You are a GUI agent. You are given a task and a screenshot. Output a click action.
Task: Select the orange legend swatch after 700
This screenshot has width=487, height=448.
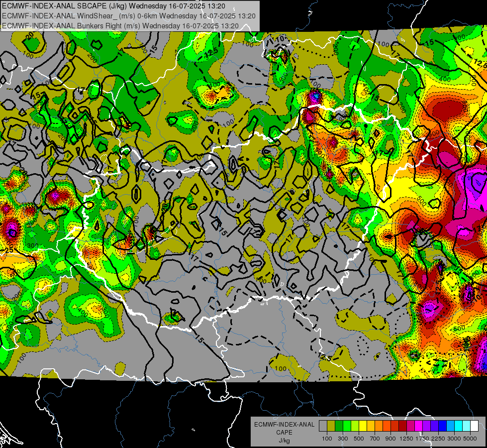(x=379, y=426)
